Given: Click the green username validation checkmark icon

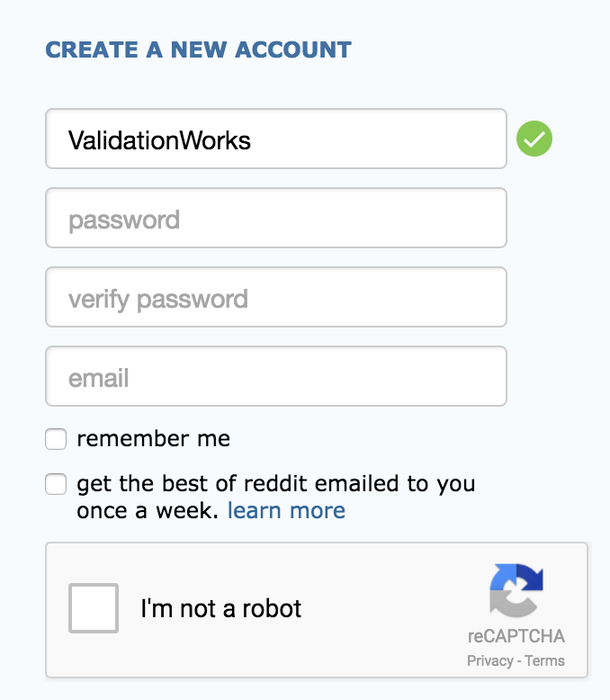Looking at the screenshot, I should pyautogui.click(x=534, y=139).
